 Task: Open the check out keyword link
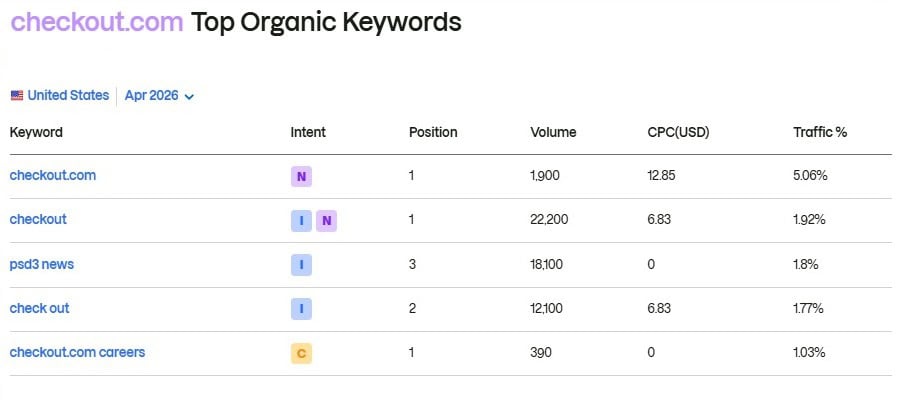(39, 308)
